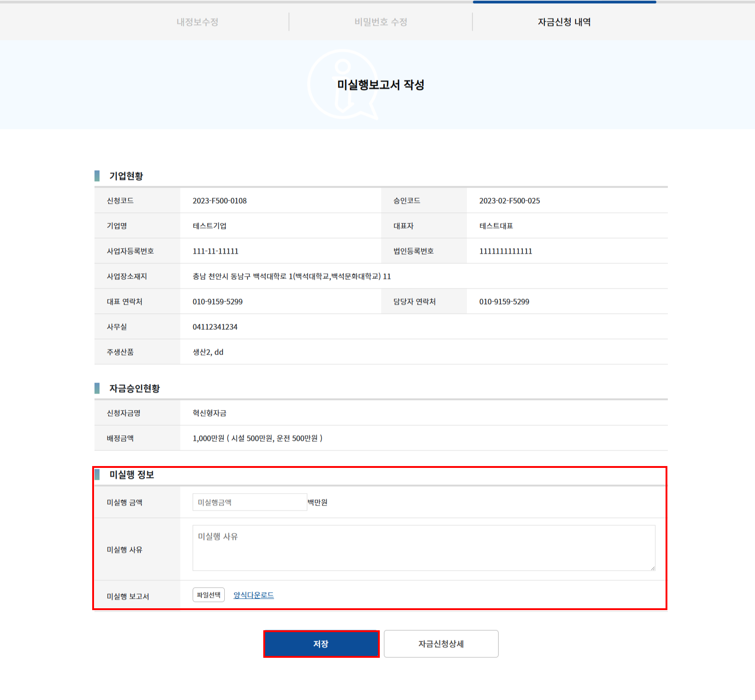
Task: Click business number 111-11-11111
Action: tap(216, 251)
